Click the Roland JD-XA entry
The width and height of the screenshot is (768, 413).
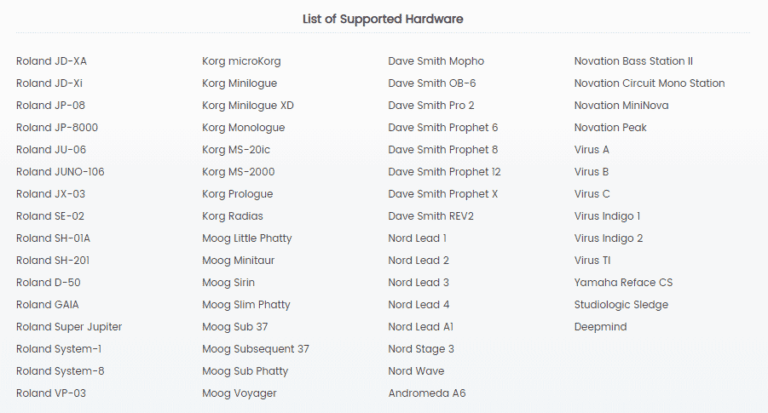[x=51, y=61]
